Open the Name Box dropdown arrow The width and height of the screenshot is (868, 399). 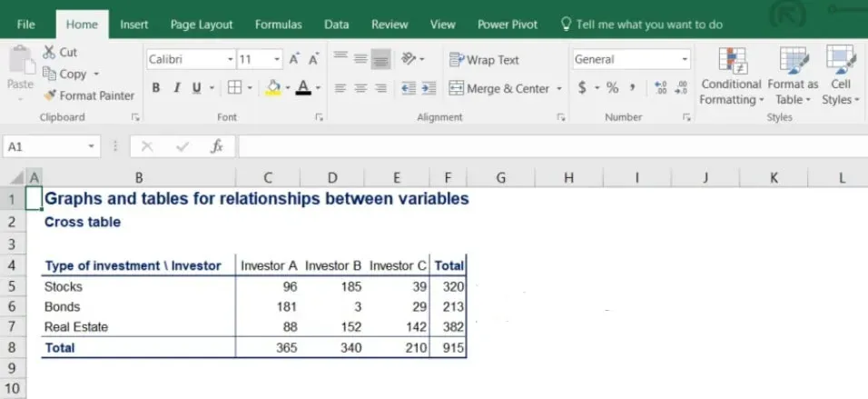[x=92, y=146]
